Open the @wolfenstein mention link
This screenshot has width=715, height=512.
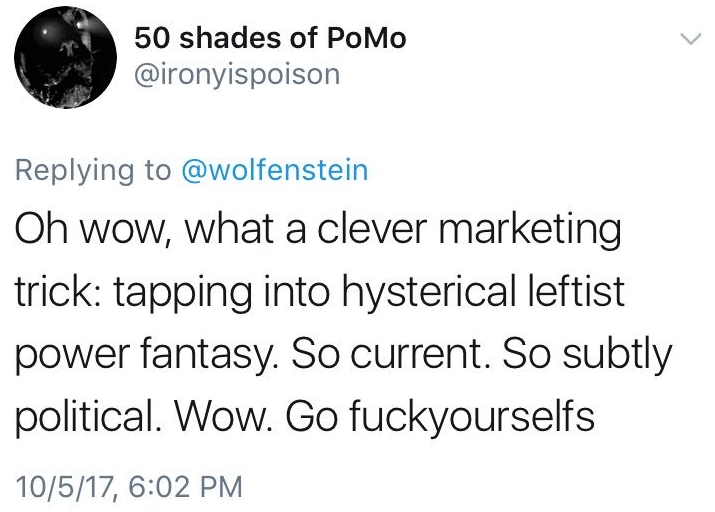point(275,170)
